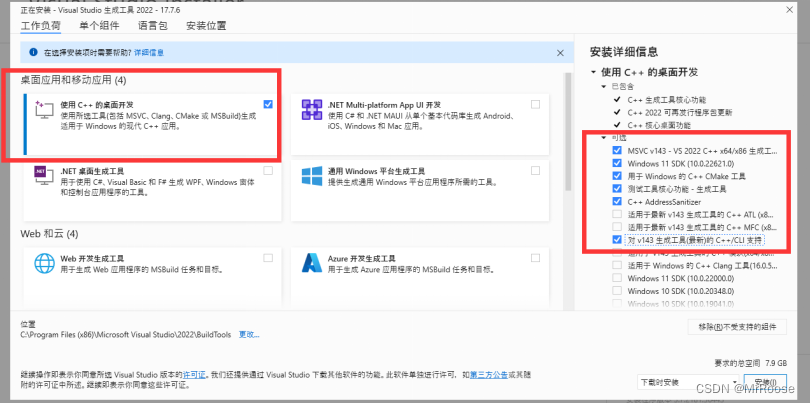Check the .NET Multi-platform App UI 开发 workload
This screenshot has height=403, width=810.
(535, 104)
